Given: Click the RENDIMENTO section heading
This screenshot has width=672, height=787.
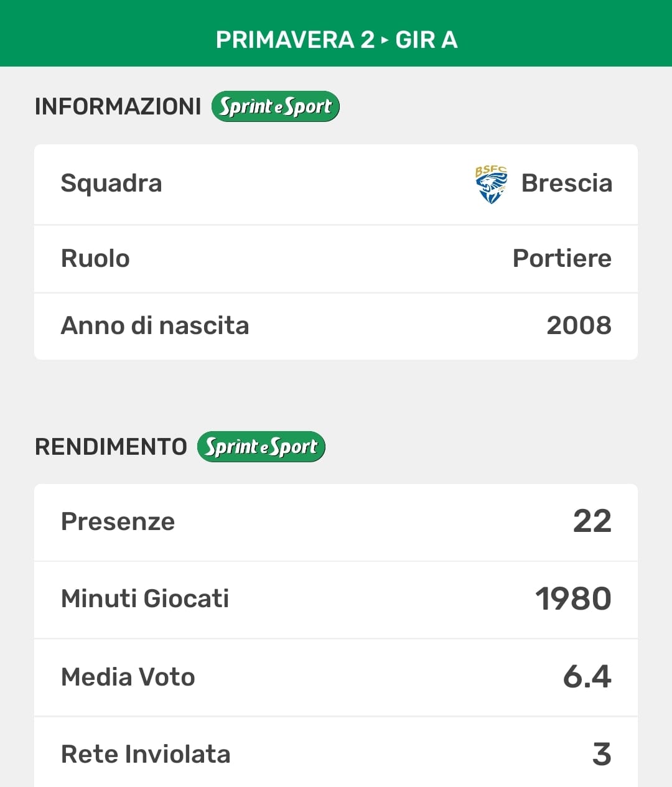Looking at the screenshot, I should coord(111,447).
